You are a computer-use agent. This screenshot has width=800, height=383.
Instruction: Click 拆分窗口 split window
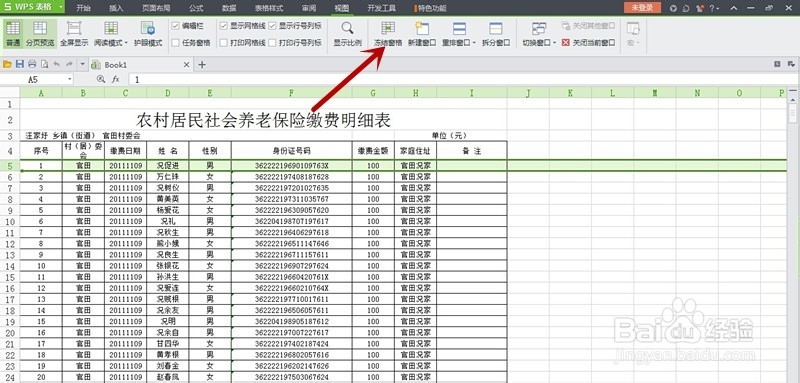click(496, 34)
